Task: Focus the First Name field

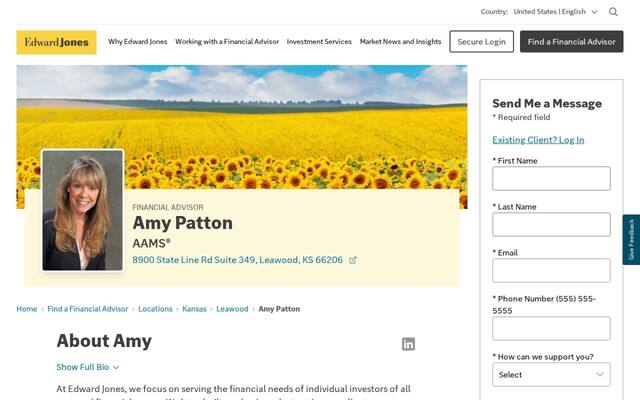Action: pyautogui.click(x=551, y=178)
